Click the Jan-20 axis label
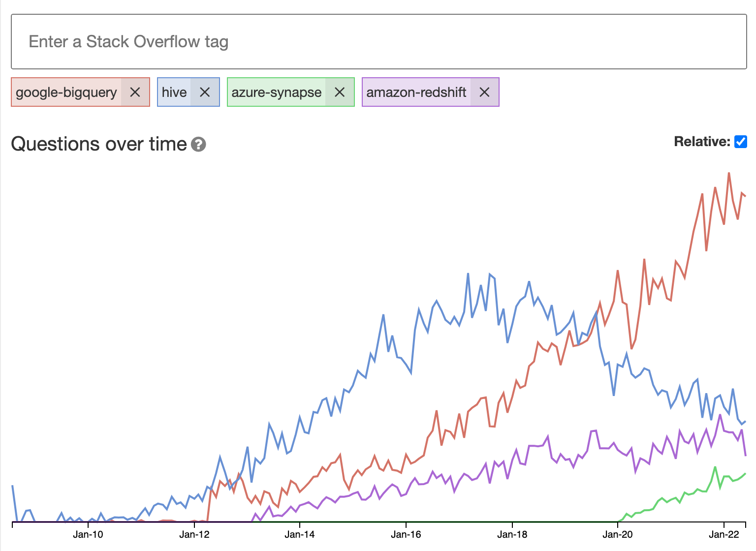The image size is (756, 551). [x=618, y=535]
